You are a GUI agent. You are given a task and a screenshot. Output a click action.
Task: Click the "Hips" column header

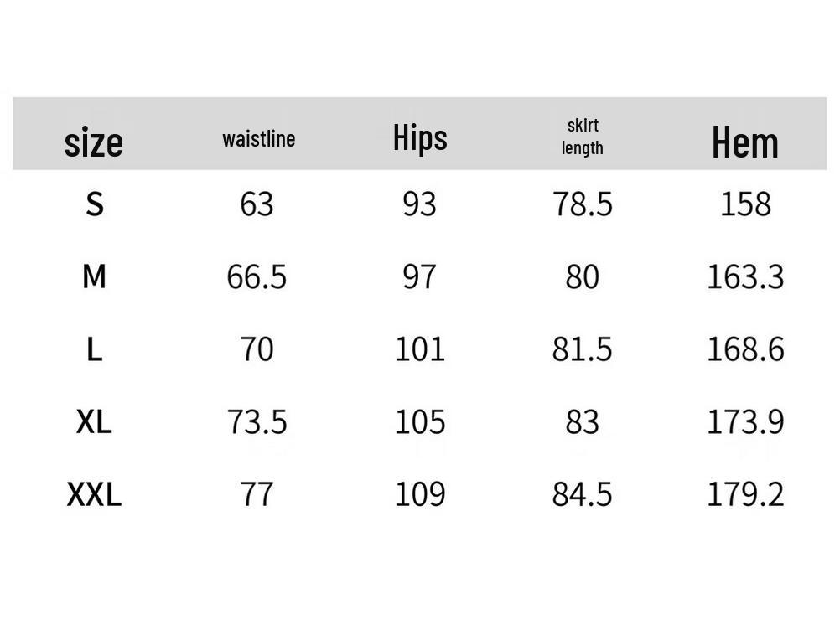tap(420, 138)
